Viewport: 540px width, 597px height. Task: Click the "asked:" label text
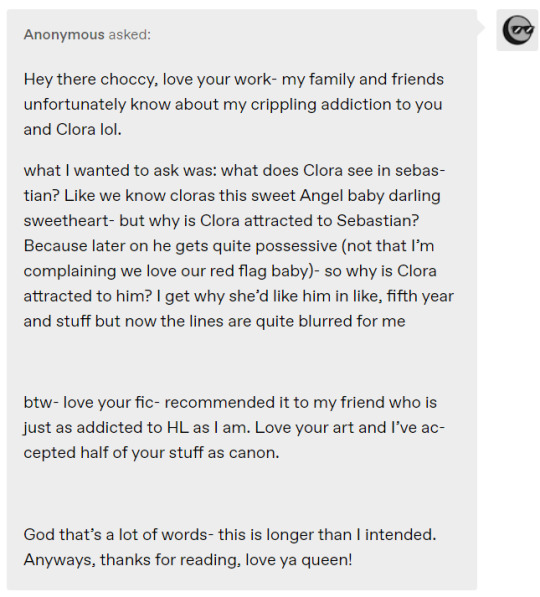(x=129, y=35)
